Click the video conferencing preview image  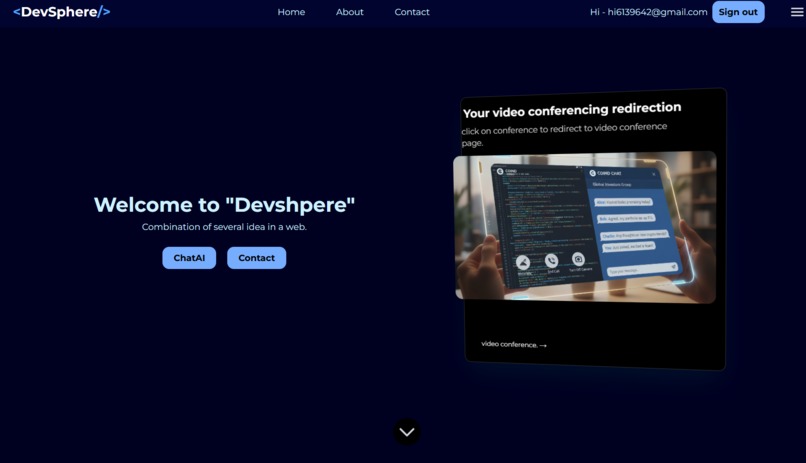[x=584, y=227]
